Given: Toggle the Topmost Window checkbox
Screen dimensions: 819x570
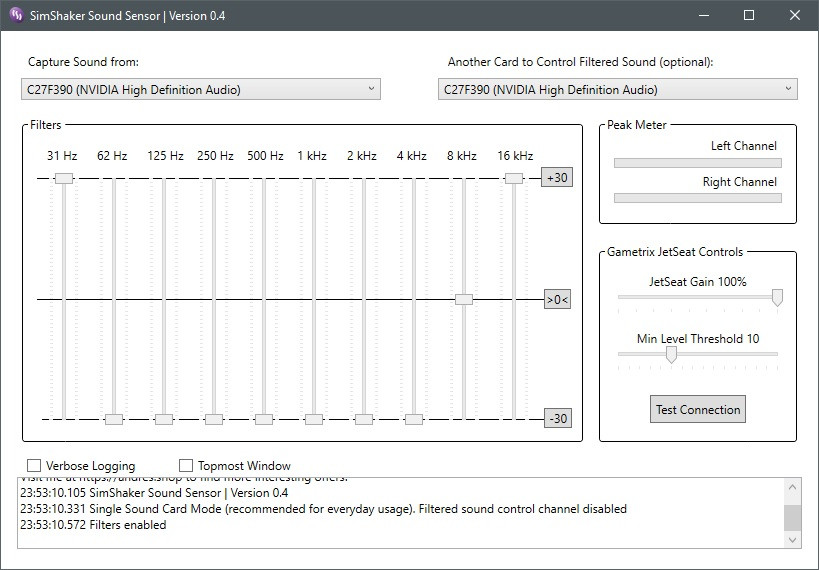Looking at the screenshot, I should [x=186, y=465].
